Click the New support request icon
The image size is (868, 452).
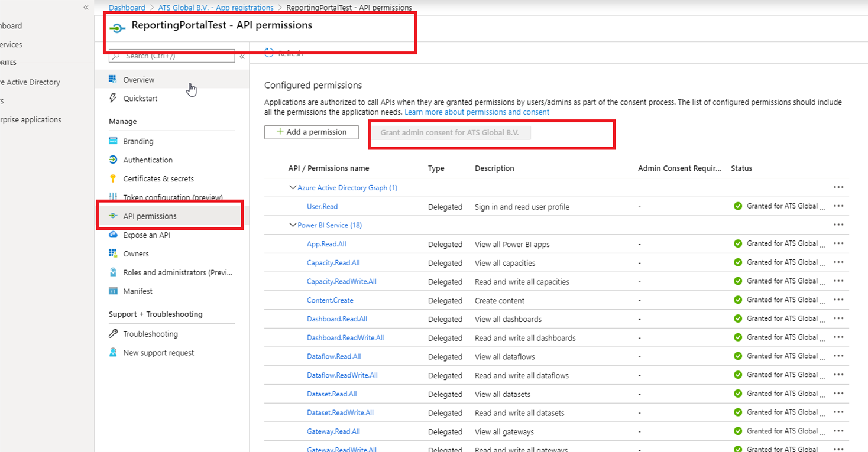pyautogui.click(x=113, y=353)
